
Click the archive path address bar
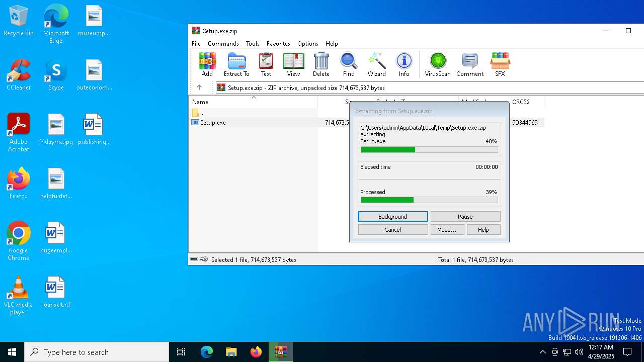(430, 87)
